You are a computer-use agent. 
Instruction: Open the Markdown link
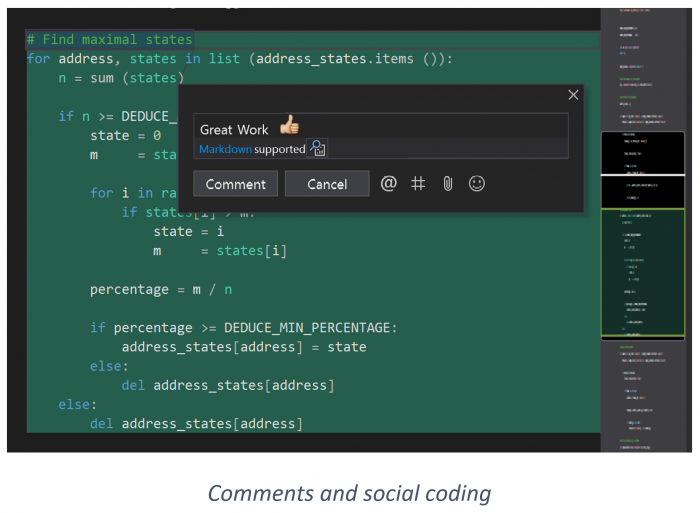coord(225,149)
